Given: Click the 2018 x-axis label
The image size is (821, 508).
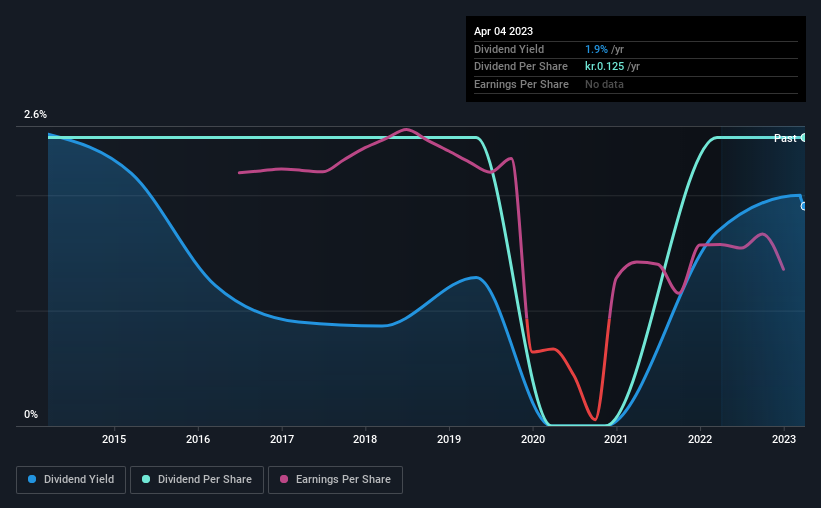Looking at the screenshot, I should [x=365, y=439].
